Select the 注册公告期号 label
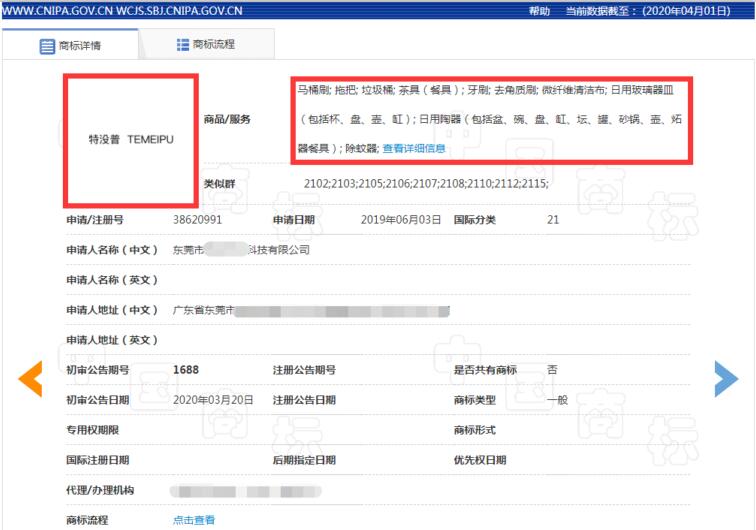This screenshot has width=756, height=530. 304,370
